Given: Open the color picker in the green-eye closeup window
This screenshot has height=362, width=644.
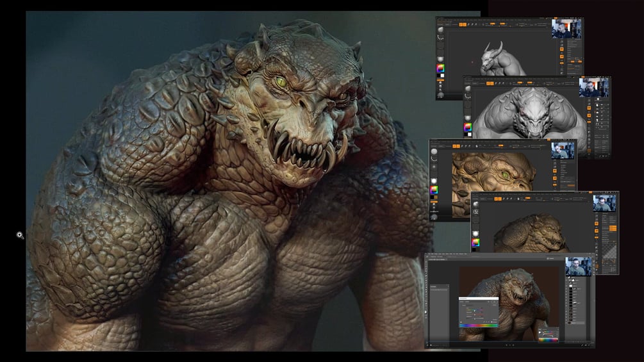Looking at the screenshot, I should coord(434,190).
